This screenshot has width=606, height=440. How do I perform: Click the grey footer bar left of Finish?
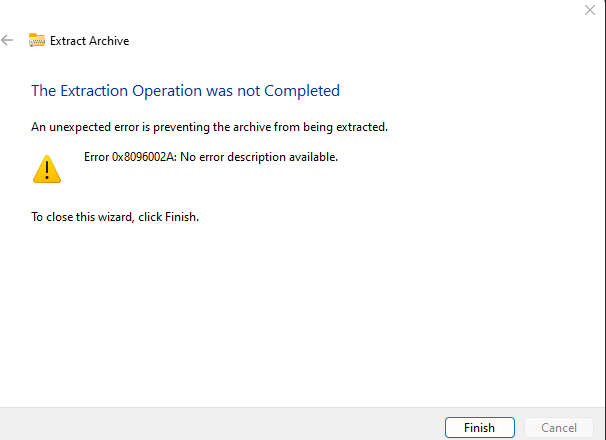point(222,424)
